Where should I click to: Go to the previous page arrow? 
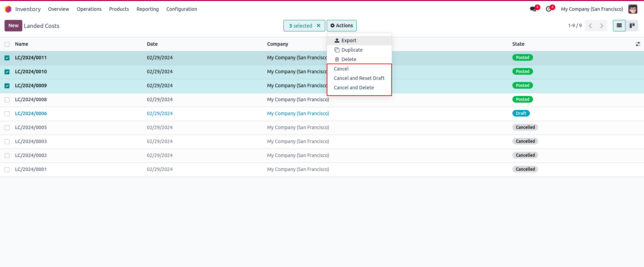coord(590,26)
